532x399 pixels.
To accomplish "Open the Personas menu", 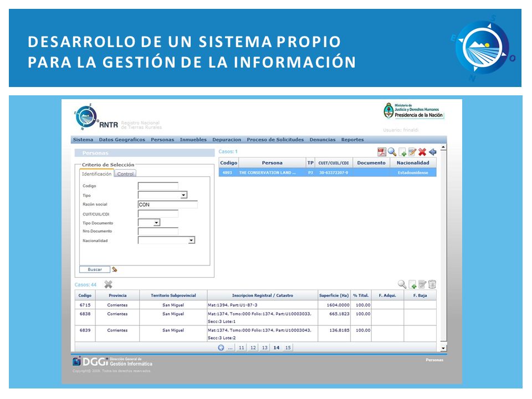I will (x=162, y=140).
